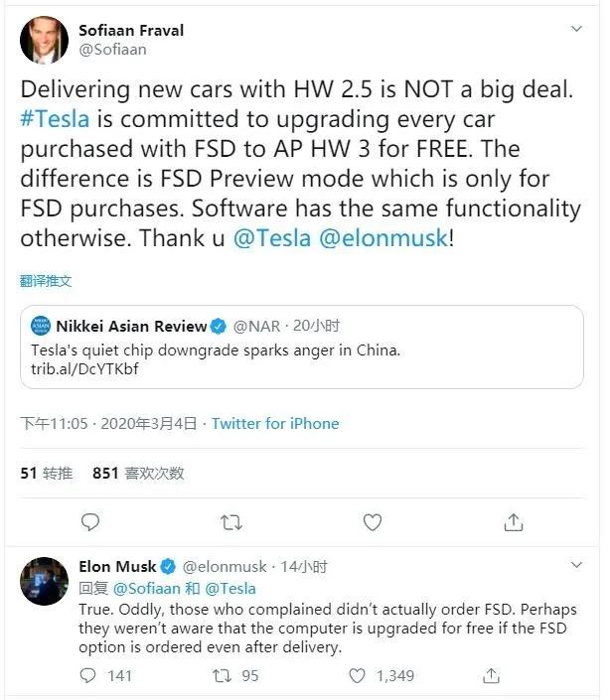Share Elon Musk's reply

coord(491,676)
